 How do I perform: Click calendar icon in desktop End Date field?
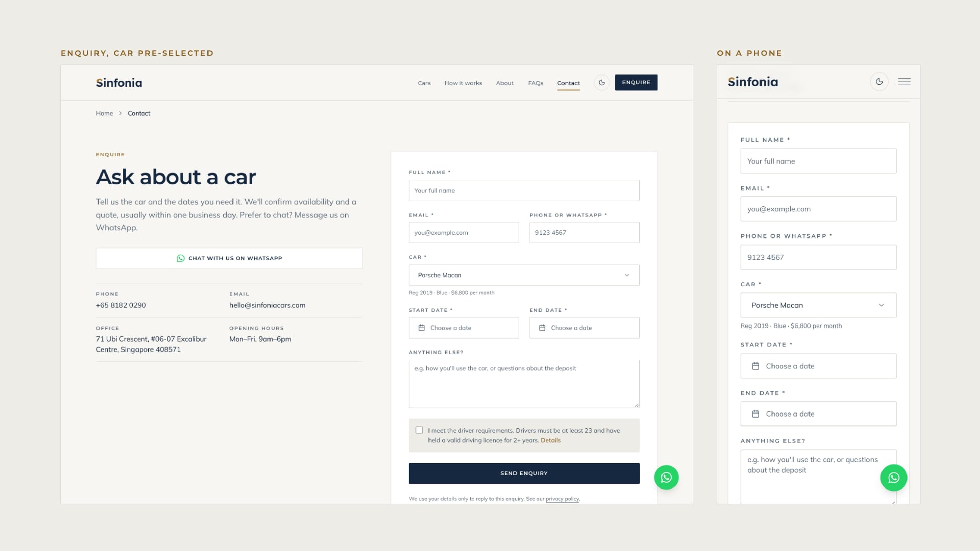click(542, 328)
